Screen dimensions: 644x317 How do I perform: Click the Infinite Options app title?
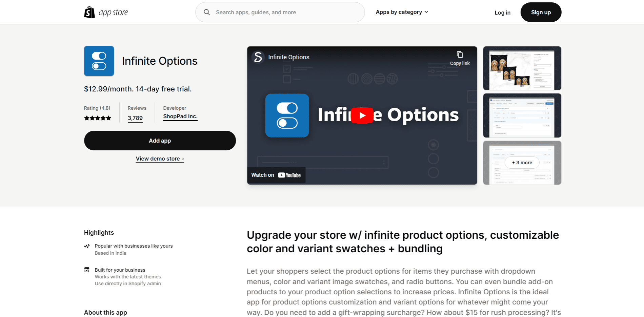click(x=160, y=61)
